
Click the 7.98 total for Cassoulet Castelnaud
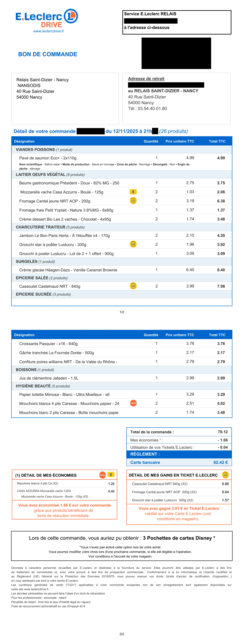tap(221, 286)
